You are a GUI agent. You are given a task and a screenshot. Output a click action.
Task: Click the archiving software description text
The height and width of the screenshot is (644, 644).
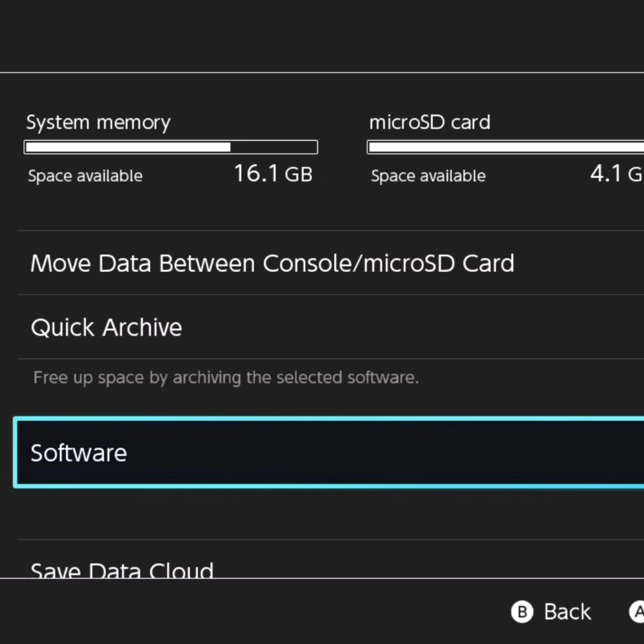(x=226, y=378)
